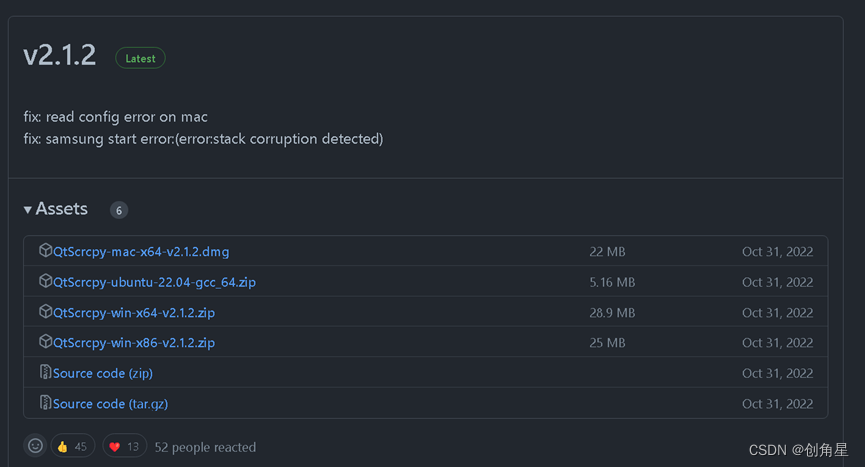The width and height of the screenshot is (865, 467).
Task: Click the Latest release badge
Action: tap(140, 58)
